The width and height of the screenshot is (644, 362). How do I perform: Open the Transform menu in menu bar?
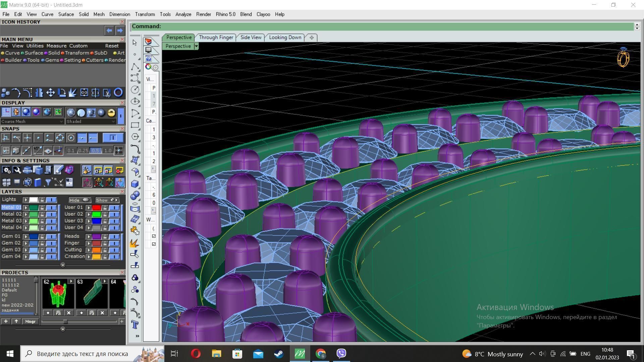coord(145,14)
